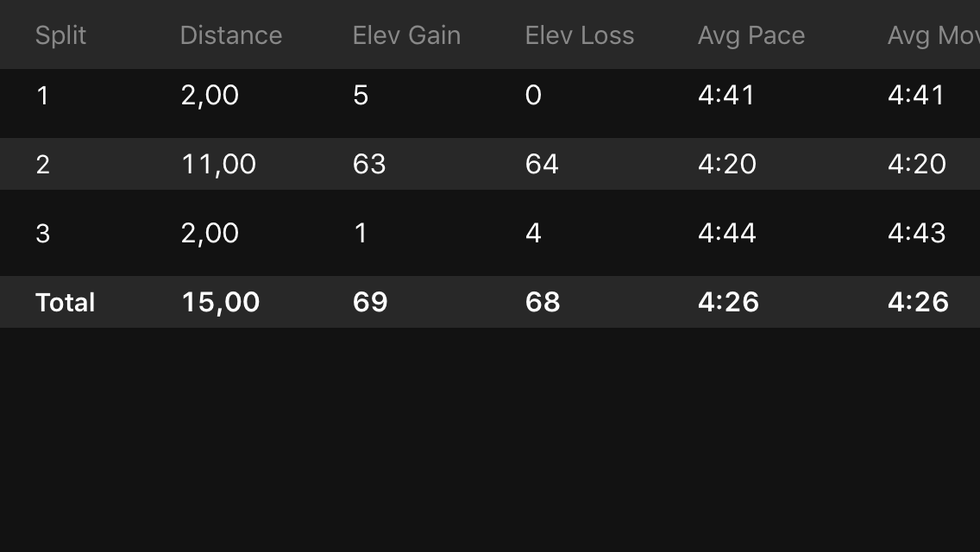Click the 4:44 average pace cell
The width and height of the screenshot is (980, 552).
click(x=727, y=233)
